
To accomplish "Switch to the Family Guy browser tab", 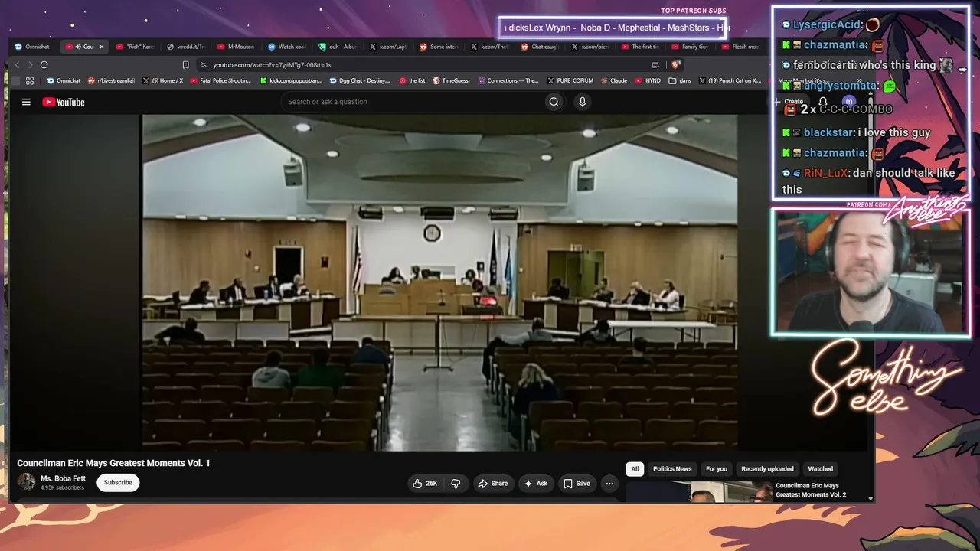I will 691,47.
